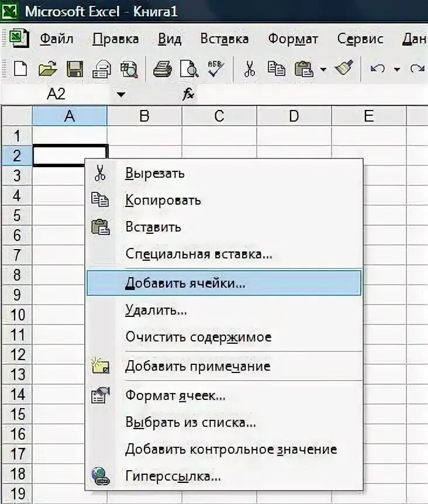Click cell B1
428x504 pixels.
144,136
